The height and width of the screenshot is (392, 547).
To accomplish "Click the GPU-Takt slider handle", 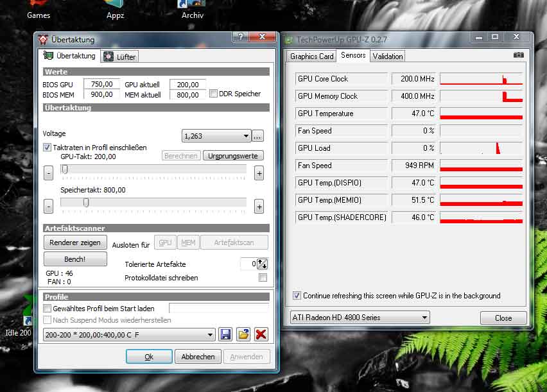I will [65, 169].
